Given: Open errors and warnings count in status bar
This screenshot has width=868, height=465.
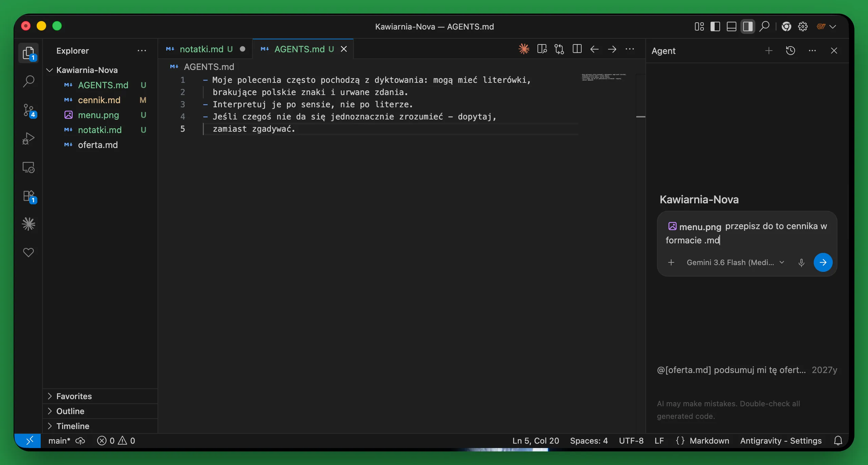Looking at the screenshot, I should tap(116, 441).
